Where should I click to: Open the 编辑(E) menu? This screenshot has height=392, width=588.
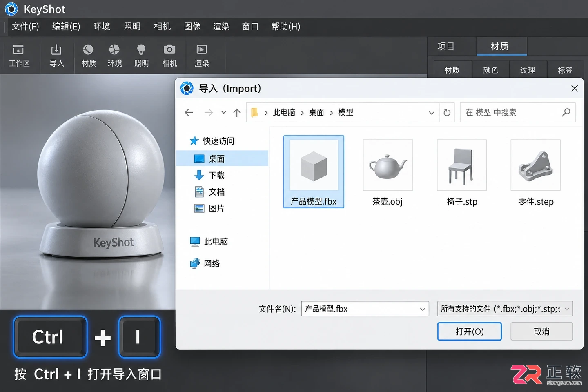click(66, 27)
